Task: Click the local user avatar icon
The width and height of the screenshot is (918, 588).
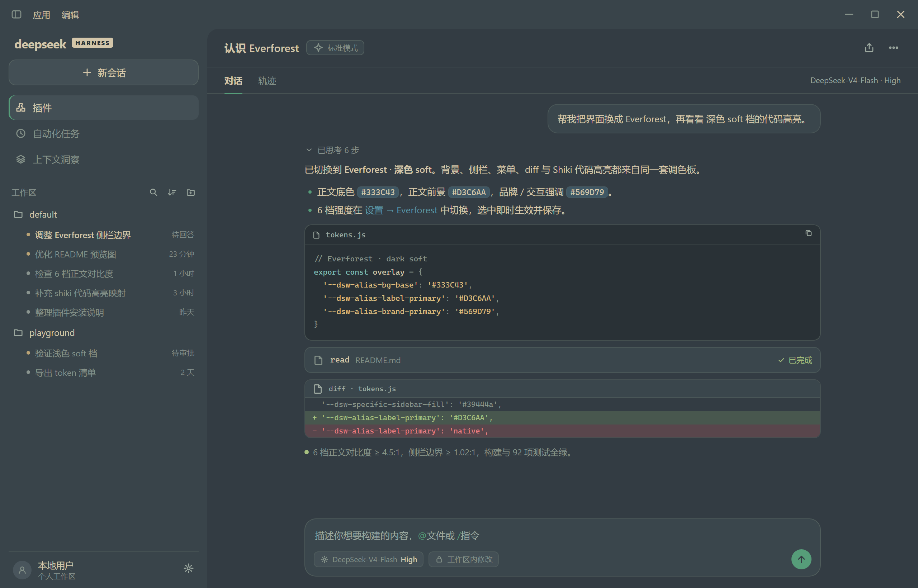Action: (x=22, y=570)
